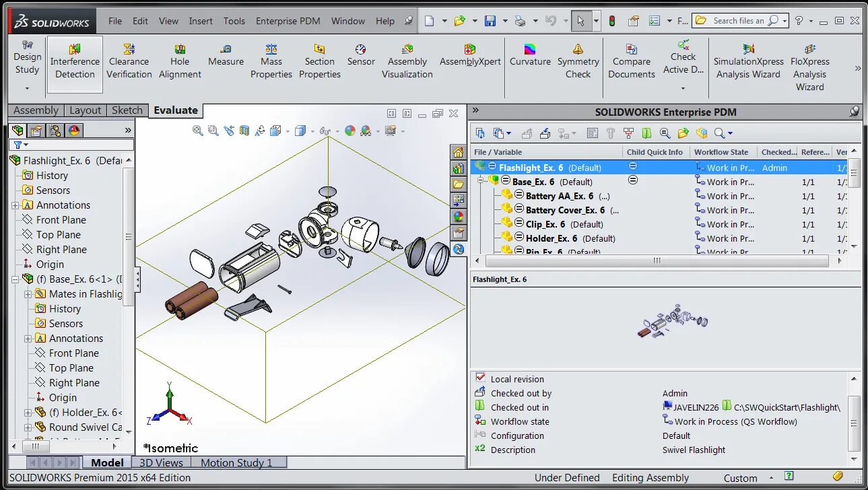Open the Design Study dropdown arrow
The height and width of the screenshot is (490, 868).
(x=27, y=88)
